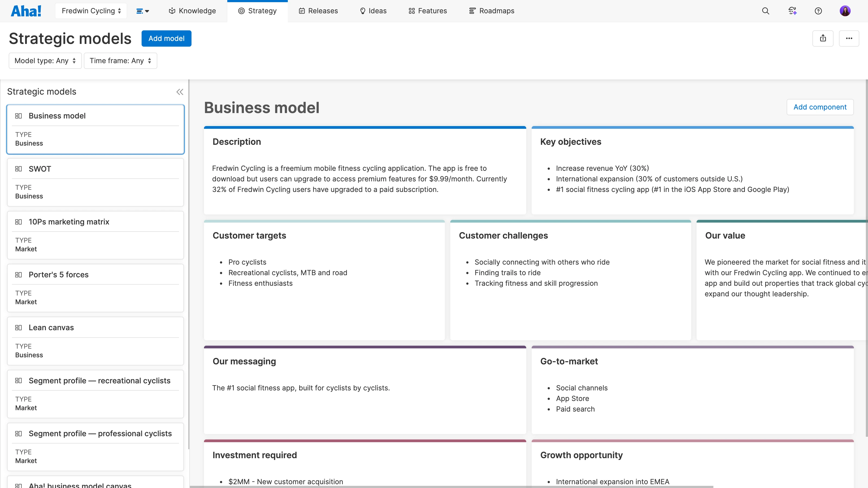Switch to the Strategy tab
This screenshot has width=868, height=488.
tap(257, 11)
